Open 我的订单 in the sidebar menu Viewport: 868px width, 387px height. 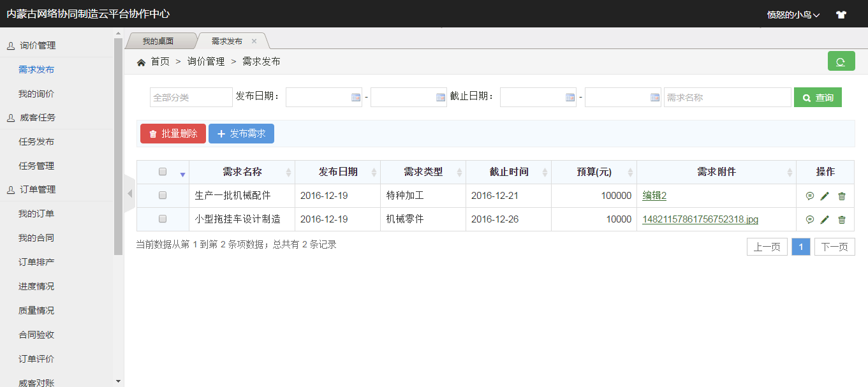(36, 214)
